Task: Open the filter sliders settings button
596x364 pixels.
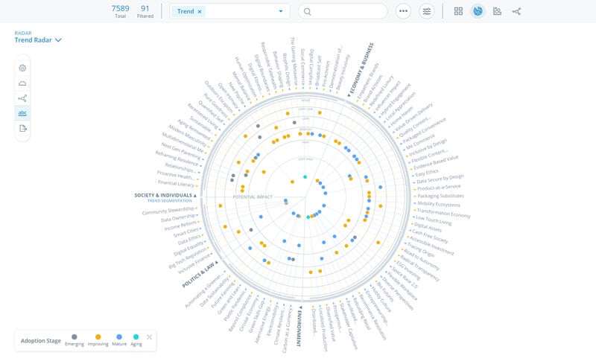Action: point(426,11)
